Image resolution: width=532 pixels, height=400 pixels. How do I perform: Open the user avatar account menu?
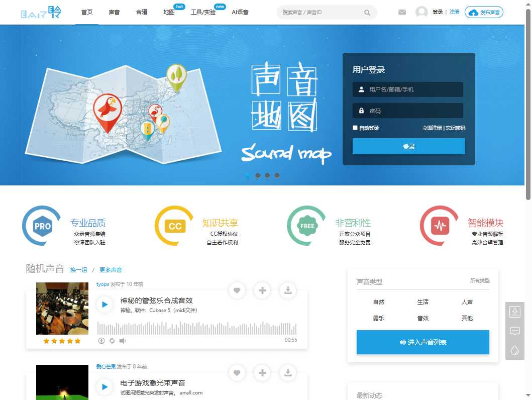click(421, 12)
